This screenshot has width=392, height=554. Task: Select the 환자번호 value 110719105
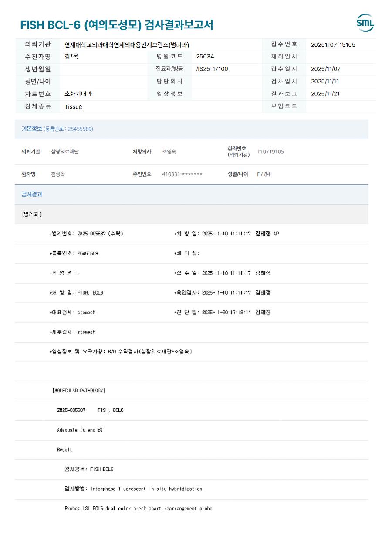pyautogui.click(x=270, y=152)
